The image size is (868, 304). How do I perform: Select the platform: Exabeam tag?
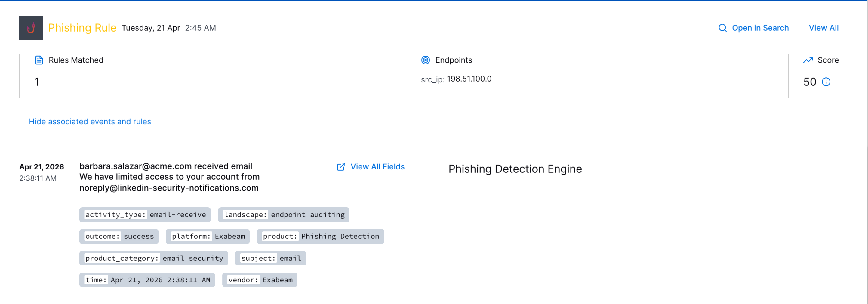208,237
